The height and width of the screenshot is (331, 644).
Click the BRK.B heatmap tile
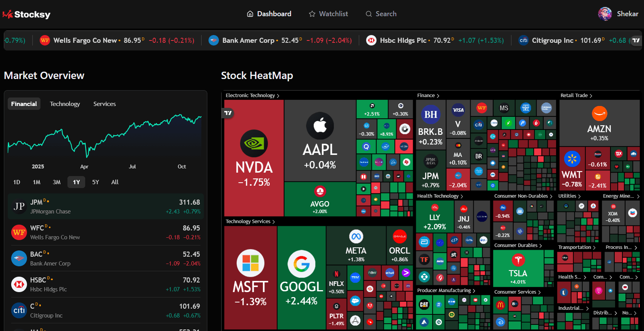point(430,125)
